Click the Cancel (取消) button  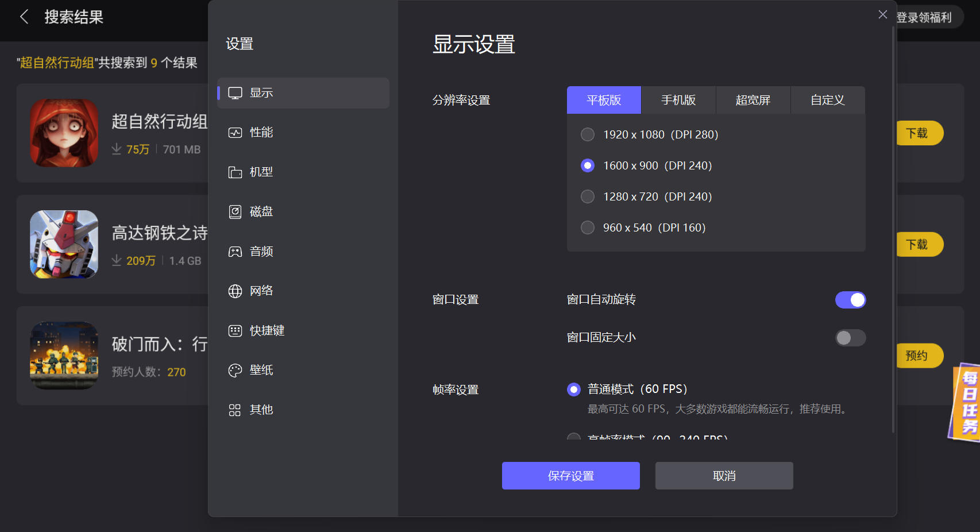(724, 476)
